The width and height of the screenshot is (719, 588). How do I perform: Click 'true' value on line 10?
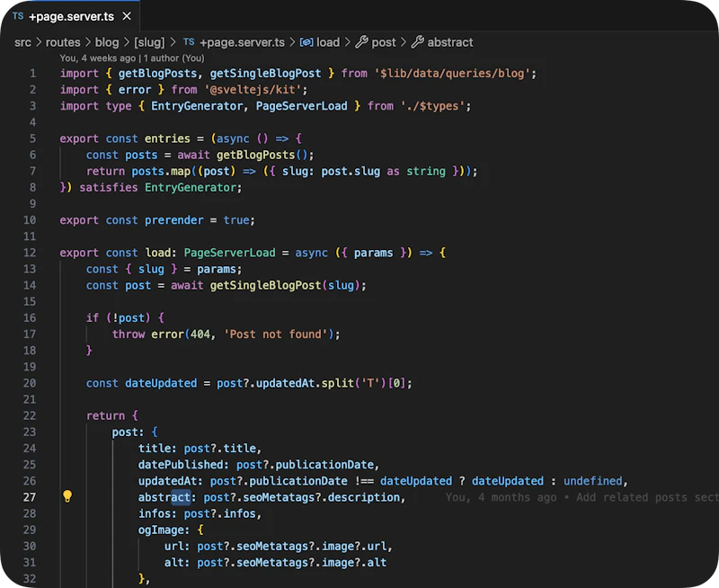click(236, 220)
